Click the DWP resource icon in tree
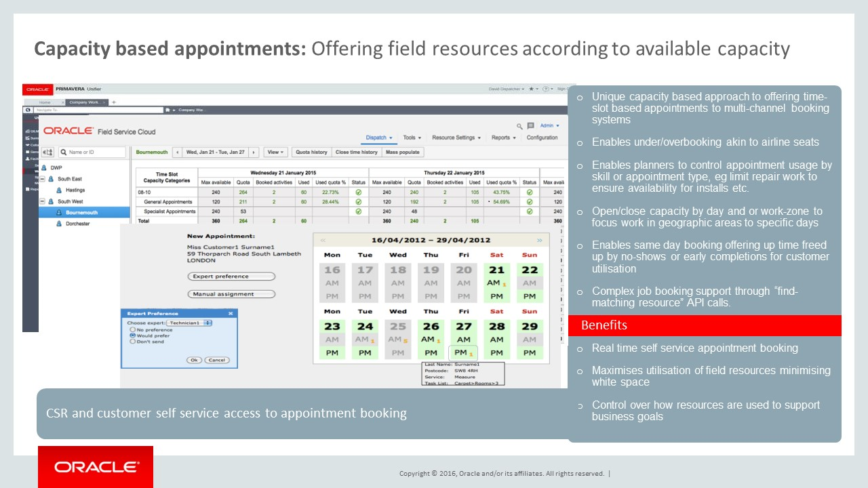The width and height of the screenshot is (868, 488). 44,167
